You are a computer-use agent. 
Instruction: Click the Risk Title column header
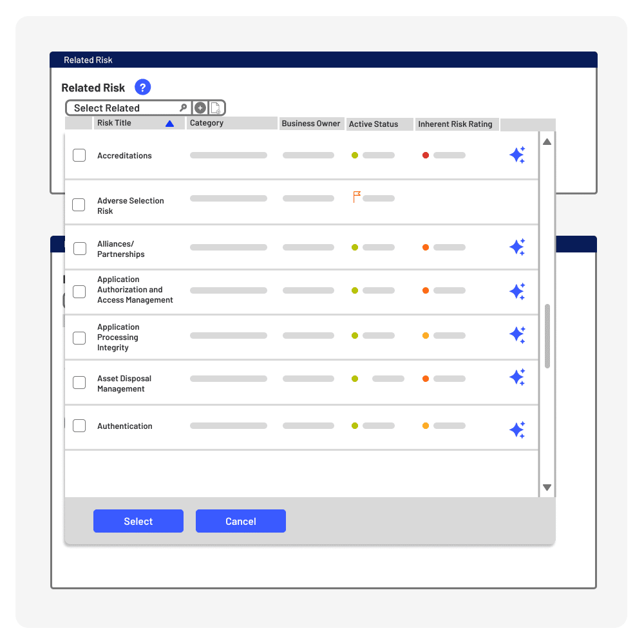(139, 123)
